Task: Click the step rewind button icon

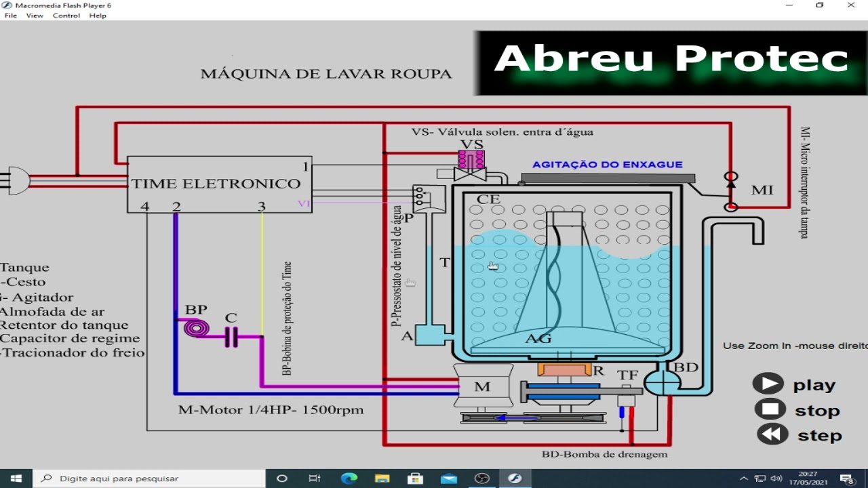Action: [x=772, y=434]
